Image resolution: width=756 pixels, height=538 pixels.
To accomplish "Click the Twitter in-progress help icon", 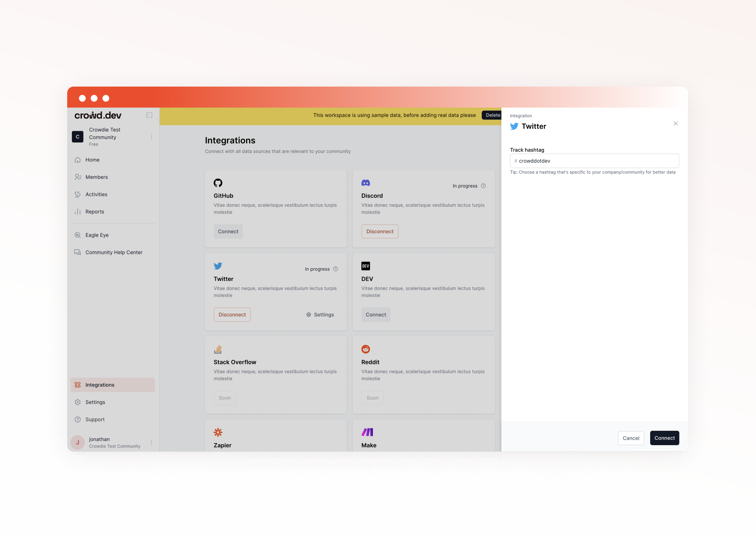I will 336,269.
